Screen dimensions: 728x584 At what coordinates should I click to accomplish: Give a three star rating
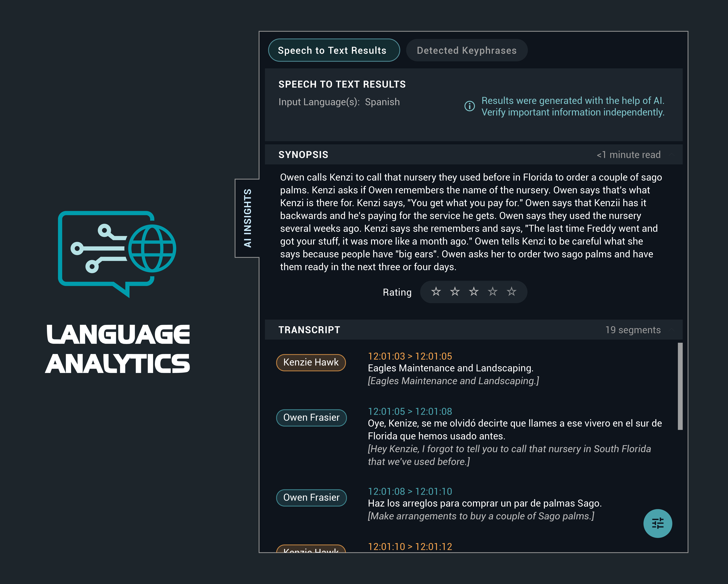coord(474,292)
